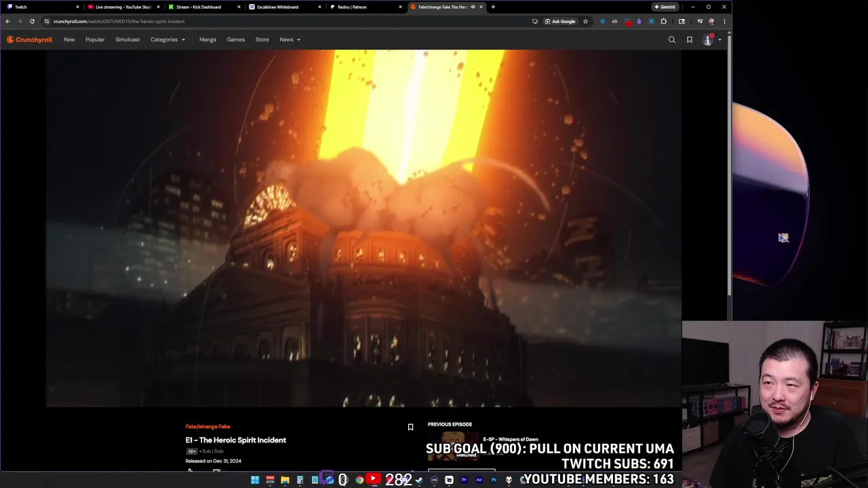
Task: Go to the New section
Action: (x=69, y=39)
